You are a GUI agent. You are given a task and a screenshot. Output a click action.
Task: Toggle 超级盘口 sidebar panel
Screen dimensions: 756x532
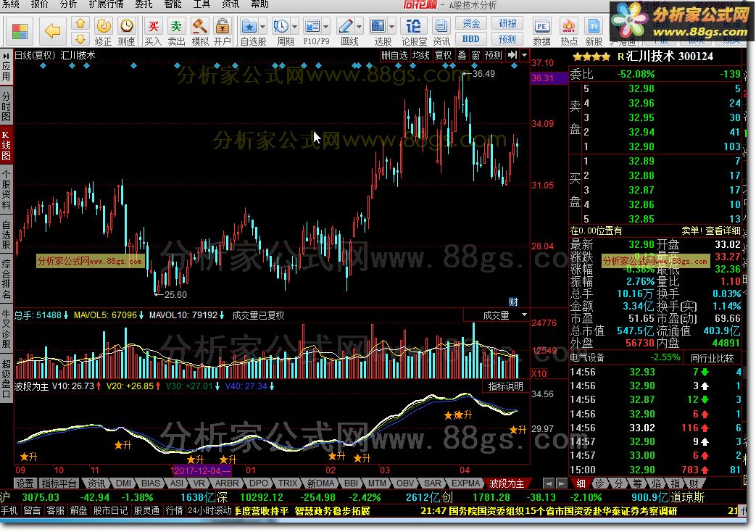pyautogui.click(x=7, y=378)
